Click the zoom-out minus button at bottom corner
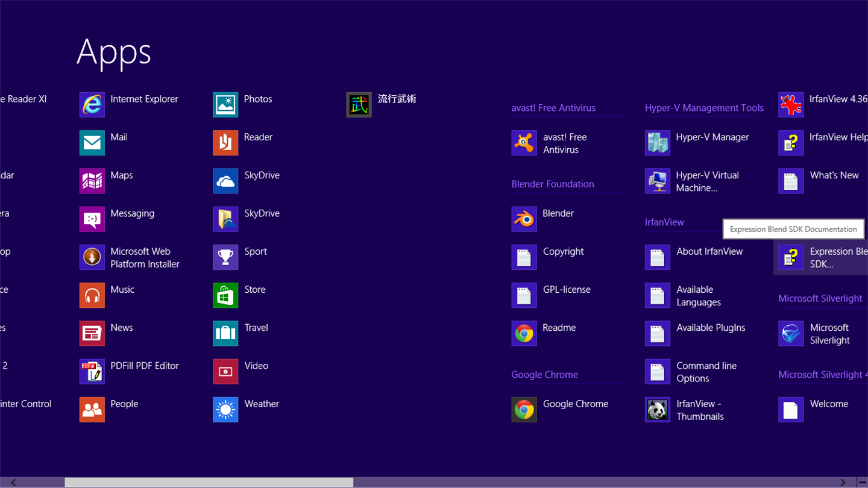Screen dimensions: 868x488 (863, 483)
